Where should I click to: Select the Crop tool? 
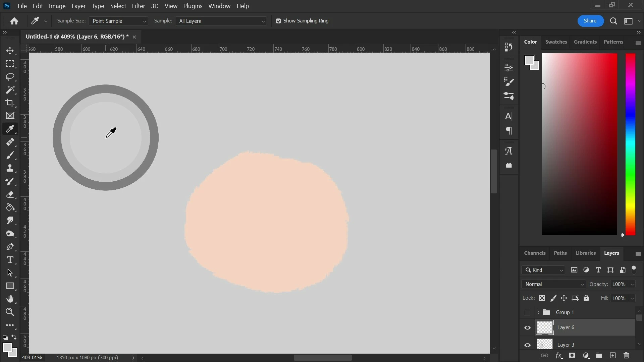coord(10,103)
